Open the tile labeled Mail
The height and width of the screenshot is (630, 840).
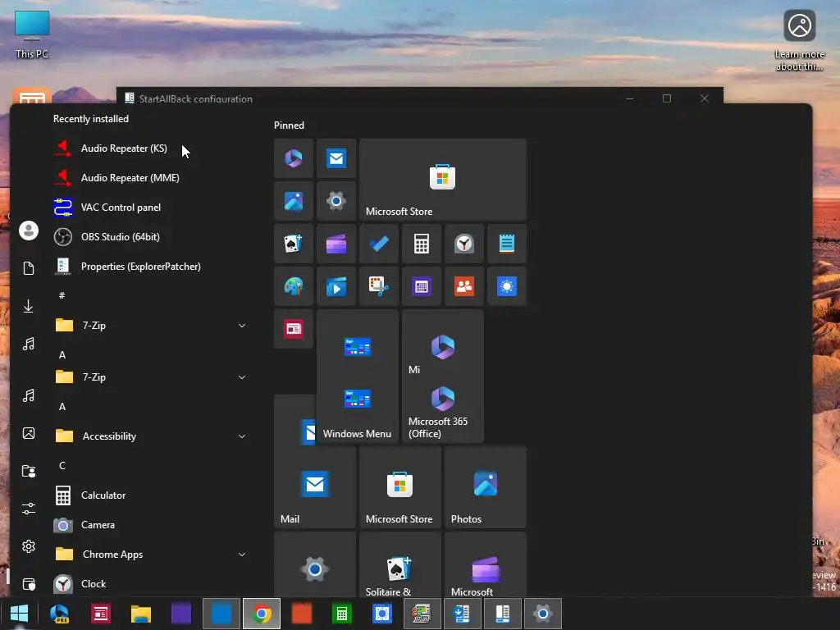[315, 487]
